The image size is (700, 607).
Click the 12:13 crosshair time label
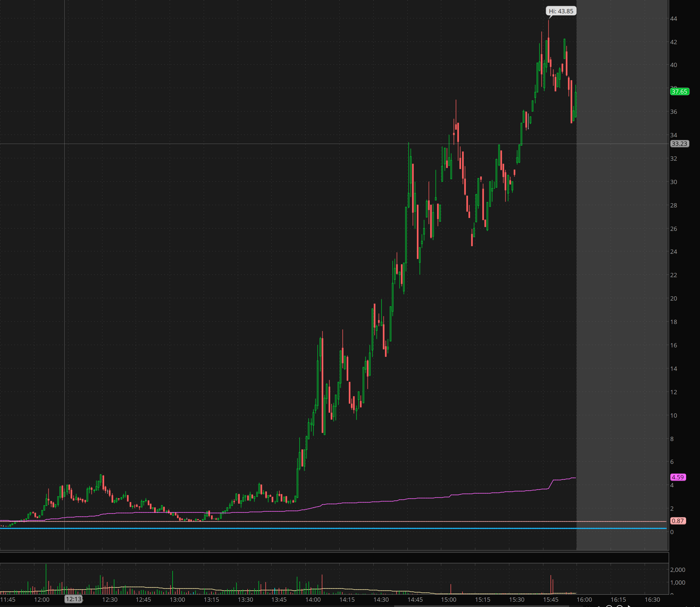pyautogui.click(x=73, y=599)
